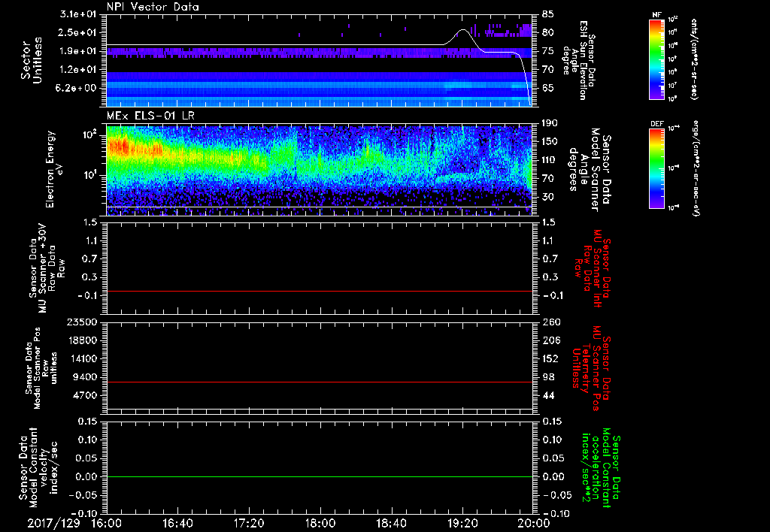Click the white Sun elevation curve peak
Viewport: 770px width, 532px height.
click(462, 30)
